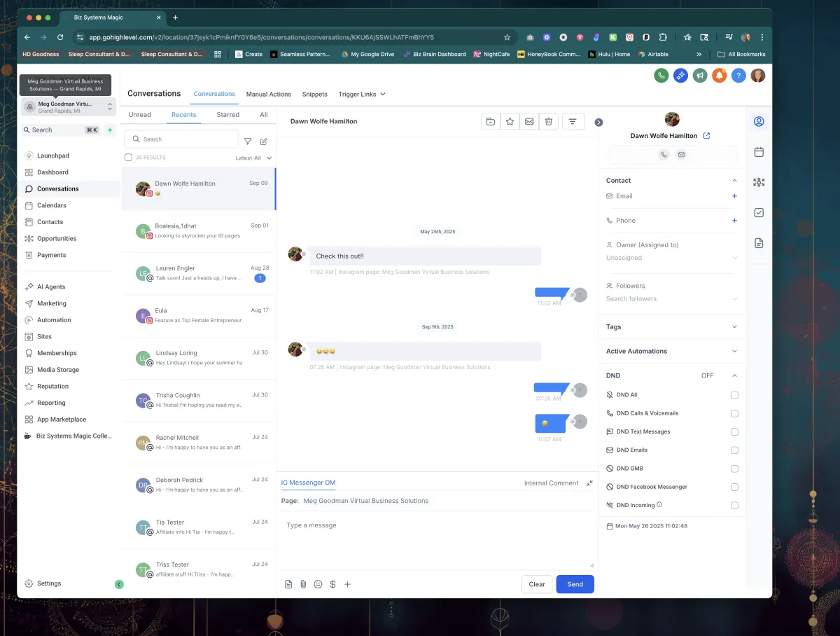Click the green phone dialer icon in header

point(661,76)
